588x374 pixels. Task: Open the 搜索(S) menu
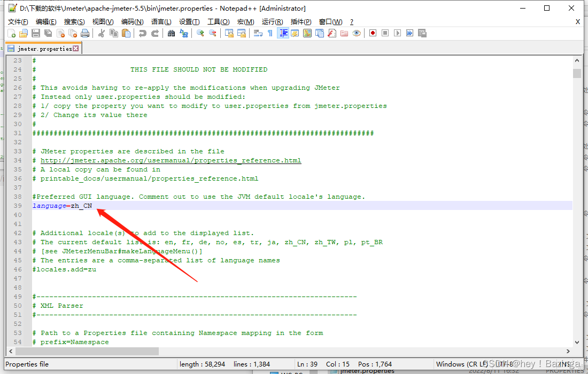pos(74,22)
